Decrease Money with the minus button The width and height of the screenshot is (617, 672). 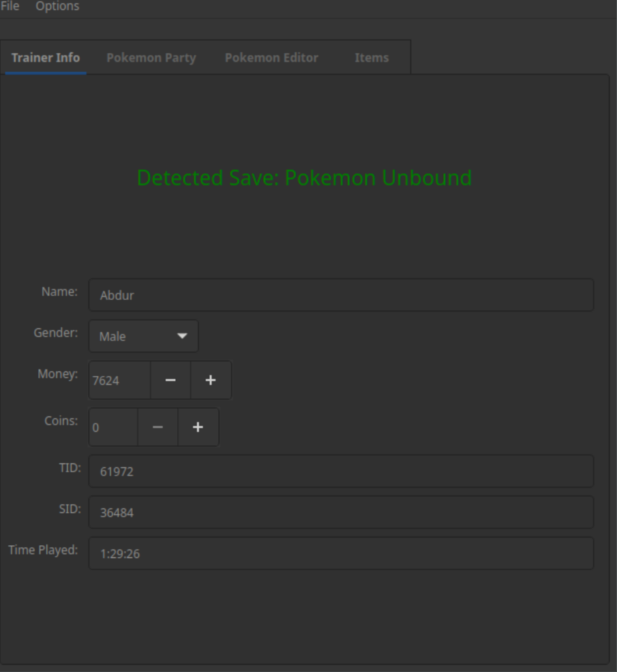coord(170,380)
